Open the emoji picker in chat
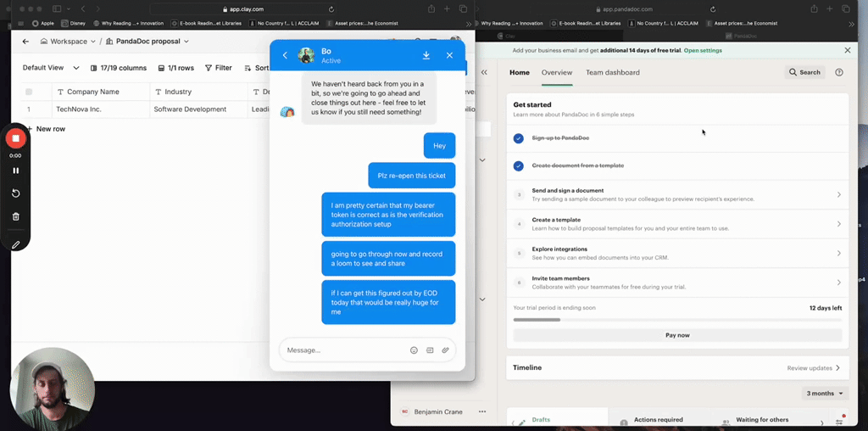The image size is (868, 431). 414,350
